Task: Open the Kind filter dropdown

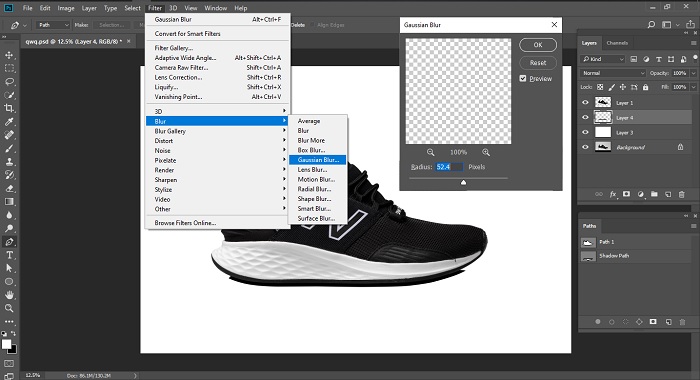Action: pyautogui.click(x=603, y=59)
